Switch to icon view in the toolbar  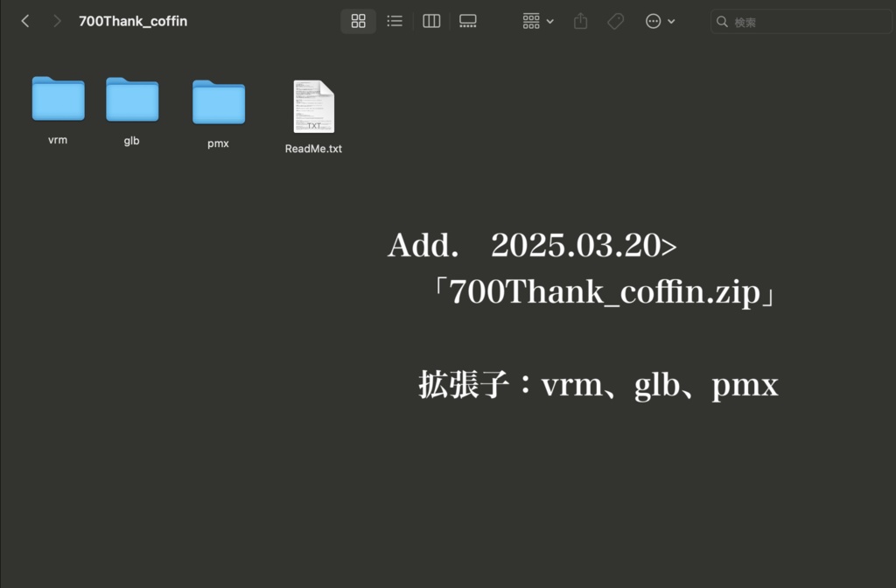[x=358, y=20]
